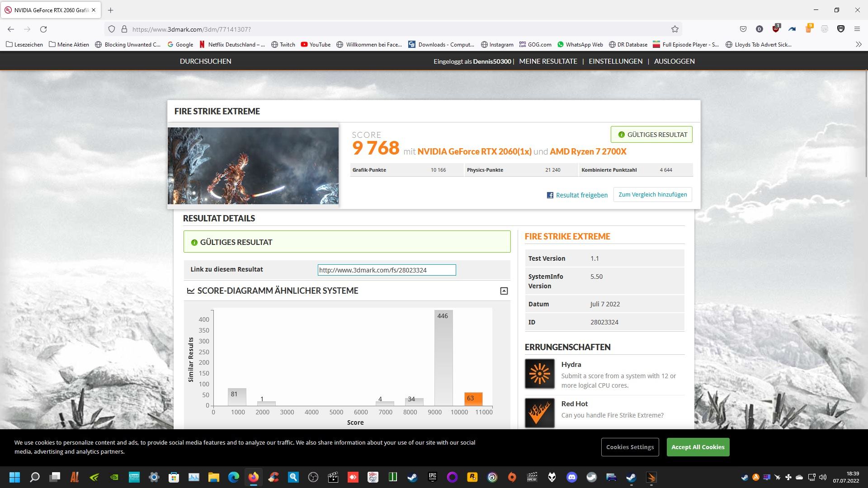Click the 446 bar in the chart
This screenshot has width=868, height=488.
coord(443,358)
